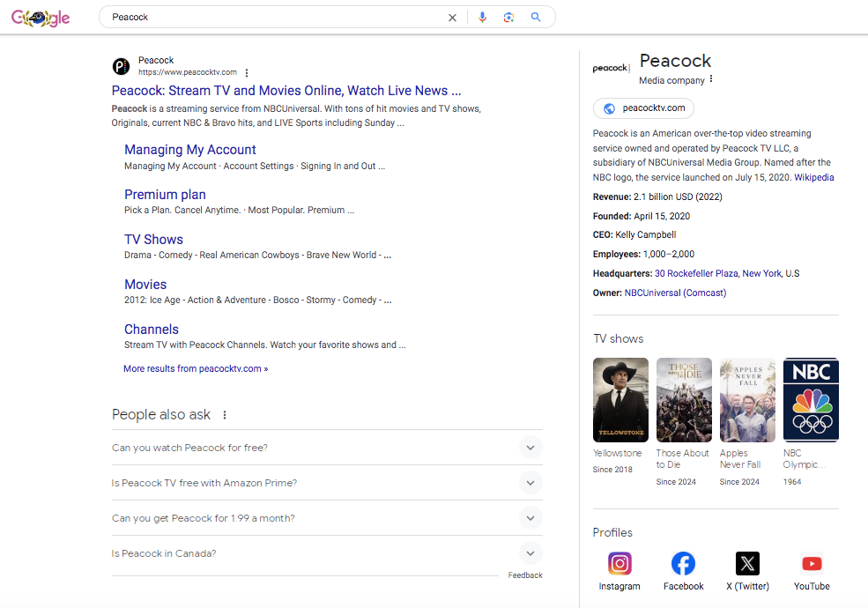Click the peacock logo in knowledge panel
The image size is (868, 608).
(612, 68)
